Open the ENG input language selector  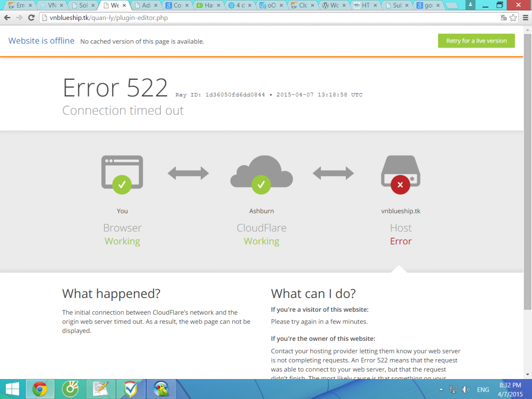point(483,390)
